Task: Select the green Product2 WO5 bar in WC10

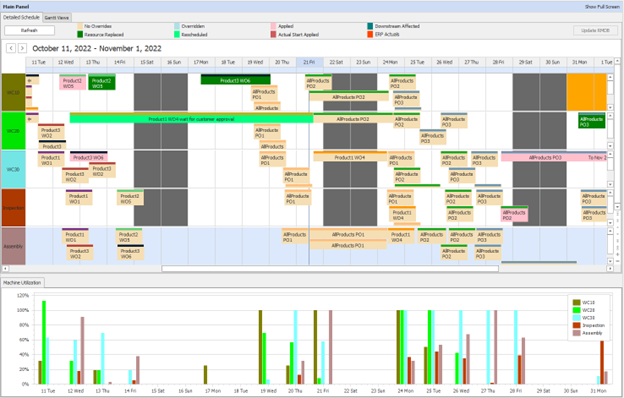Action: [102, 82]
